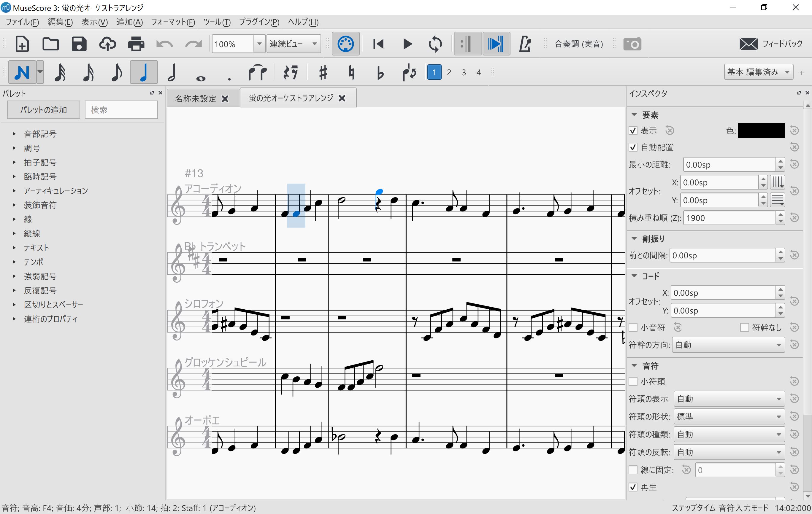Image resolution: width=812 pixels, height=514 pixels.
Task: Open the フォーマット menu
Action: click(x=173, y=22)
